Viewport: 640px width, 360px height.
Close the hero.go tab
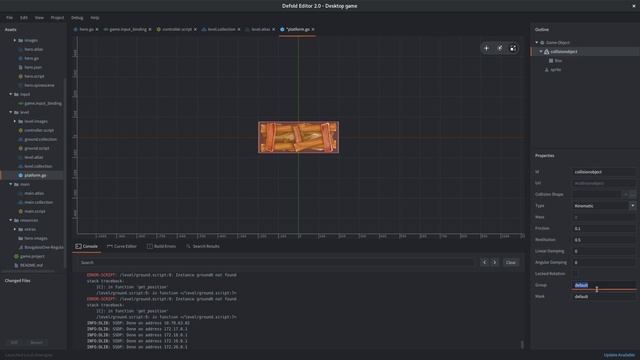pos(97,29)
